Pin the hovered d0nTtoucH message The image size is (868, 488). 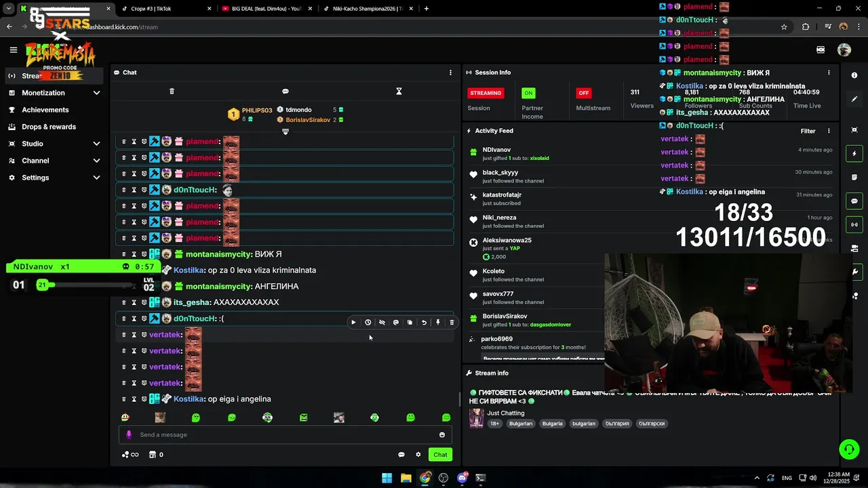[x=438, y=323]
